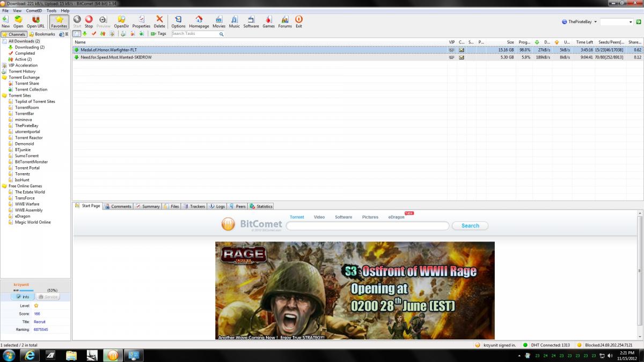Open VIP Acceleration in sidebar
This screenshot has width=644, height=362.
[x=19, y=65]
